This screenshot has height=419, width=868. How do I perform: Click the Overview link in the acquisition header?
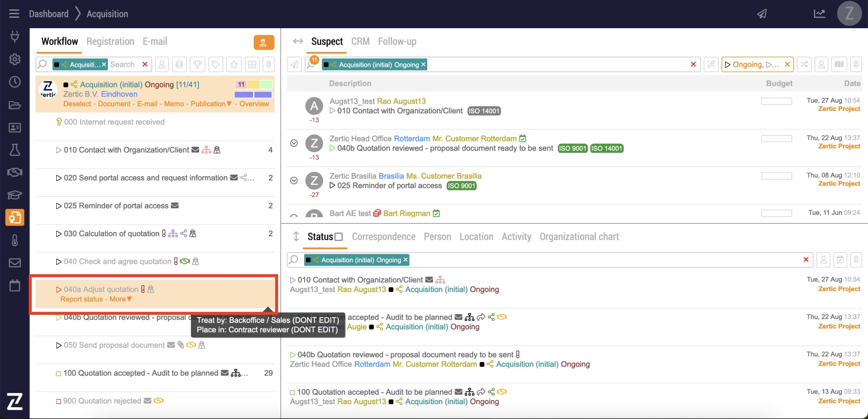254,104
